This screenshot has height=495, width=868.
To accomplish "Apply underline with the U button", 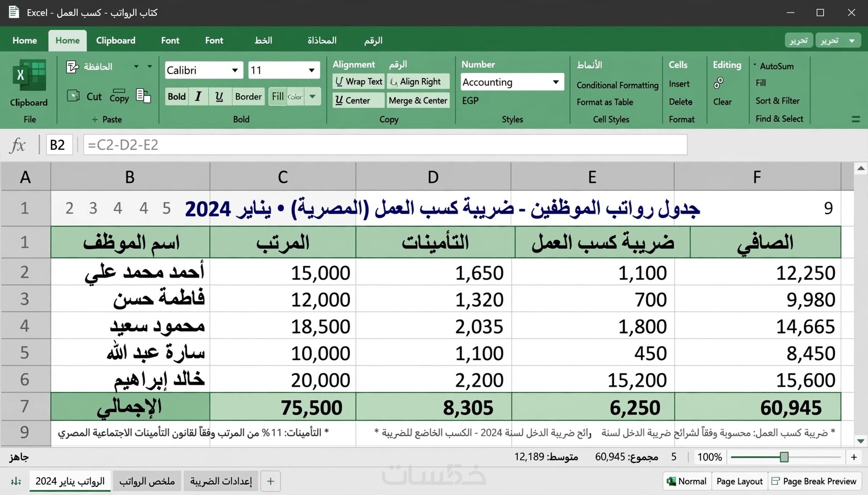I will pyautogui.click(x=219, y=96).
